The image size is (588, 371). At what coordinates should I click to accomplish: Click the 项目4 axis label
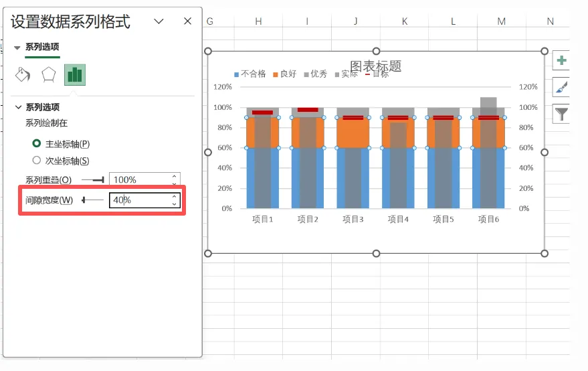398,219
